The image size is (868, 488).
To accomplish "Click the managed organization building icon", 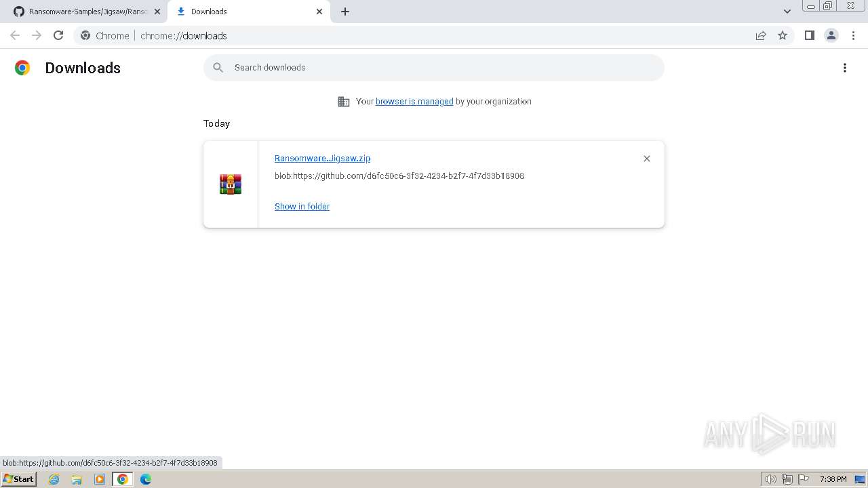I will pos(344,102).
